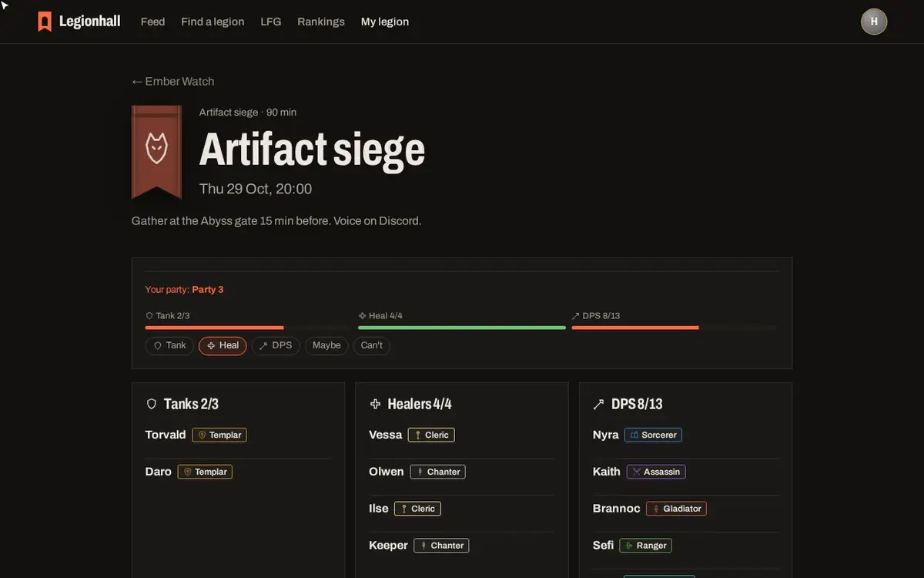Click the cross icon beside Healers 4/4 heading
Image resolution: width=924 pixels, height=578 pixels.
pos(376,404)
